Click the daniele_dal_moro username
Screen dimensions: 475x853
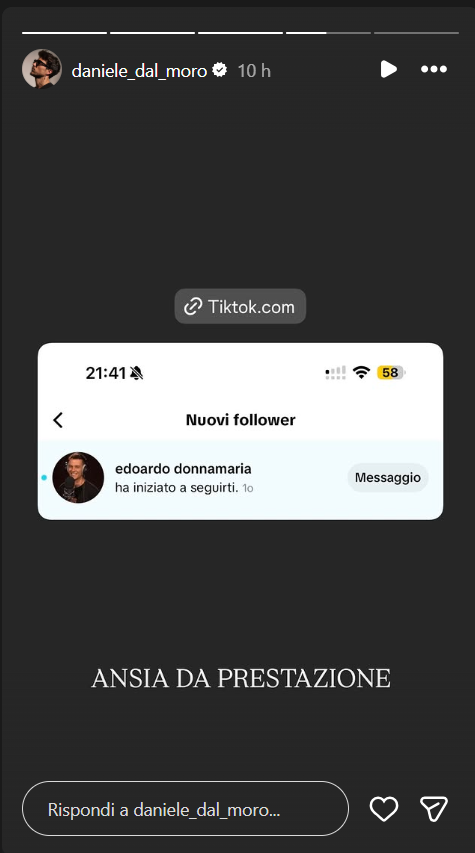139,71
